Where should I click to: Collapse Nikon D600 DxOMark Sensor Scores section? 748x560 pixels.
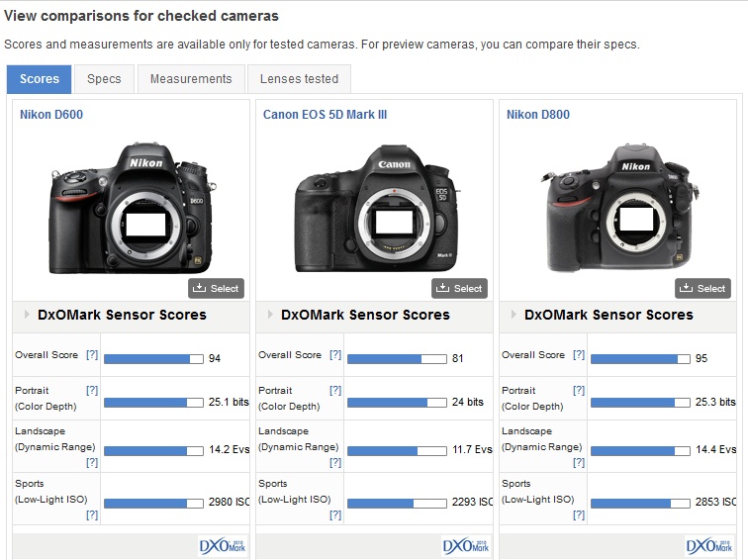(x=27, y=315)
